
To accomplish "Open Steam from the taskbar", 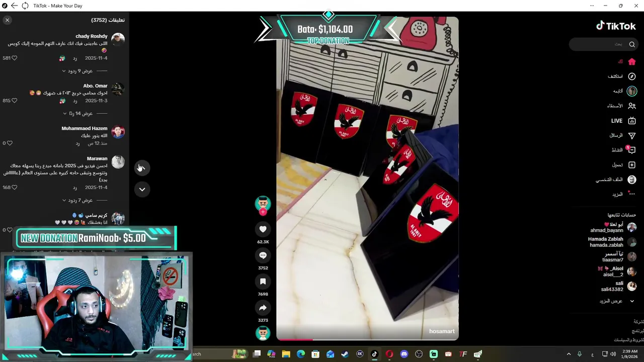I will point(345,354).
